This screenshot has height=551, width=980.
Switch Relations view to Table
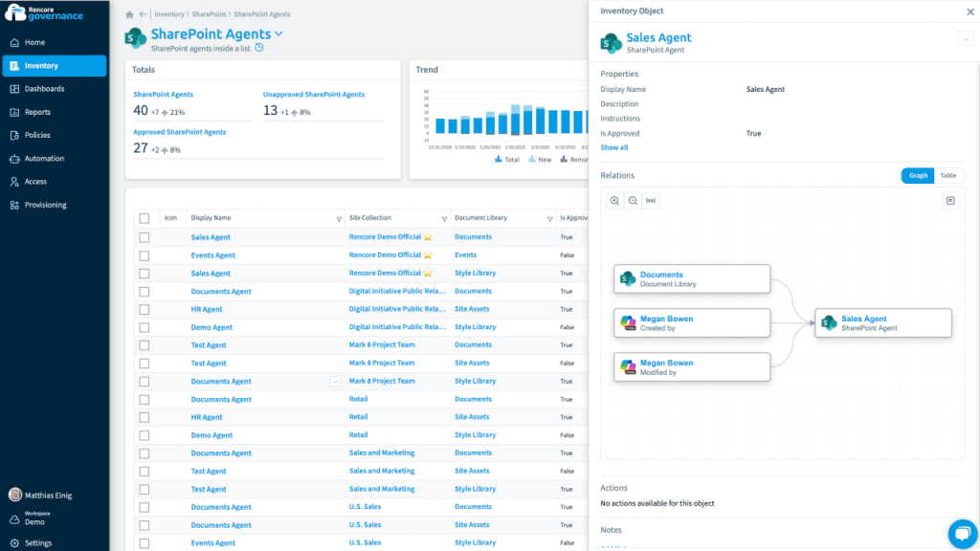pyautogui.click(x=947, y=176)
